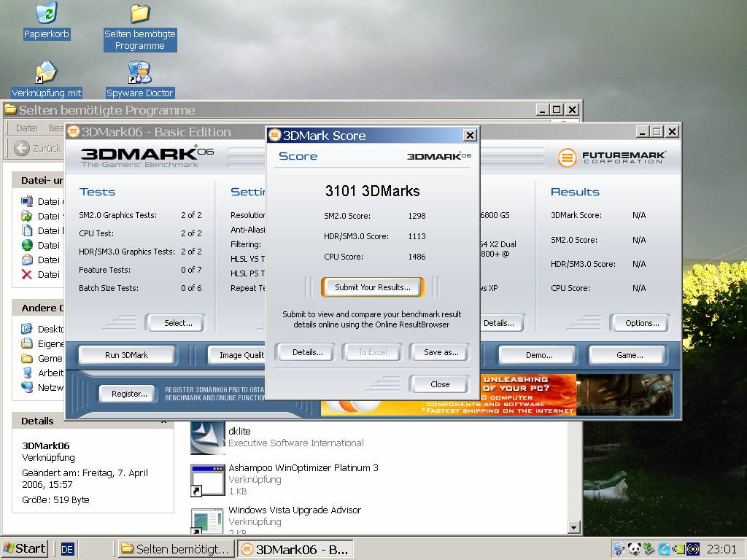Screen dimensions: 747x560
Task: Click the red X delete icon in Explorer sidebar
Action: point(27,274)
